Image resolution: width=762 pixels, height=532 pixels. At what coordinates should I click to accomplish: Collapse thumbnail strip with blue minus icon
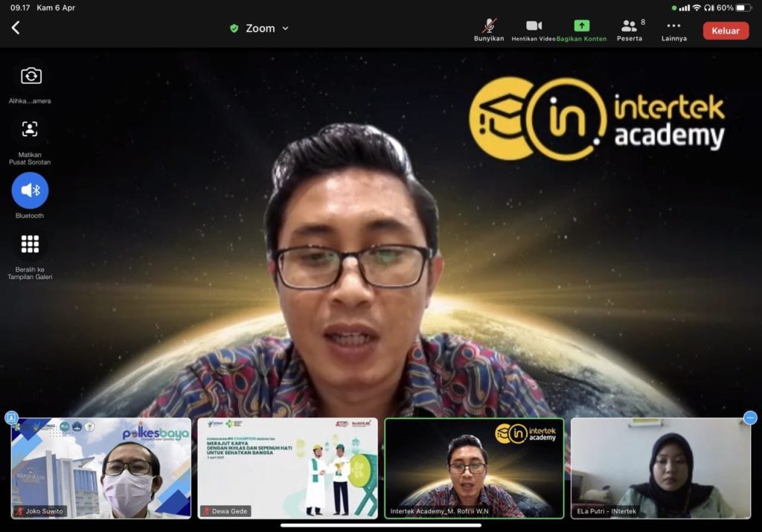(x=750, y=417)
